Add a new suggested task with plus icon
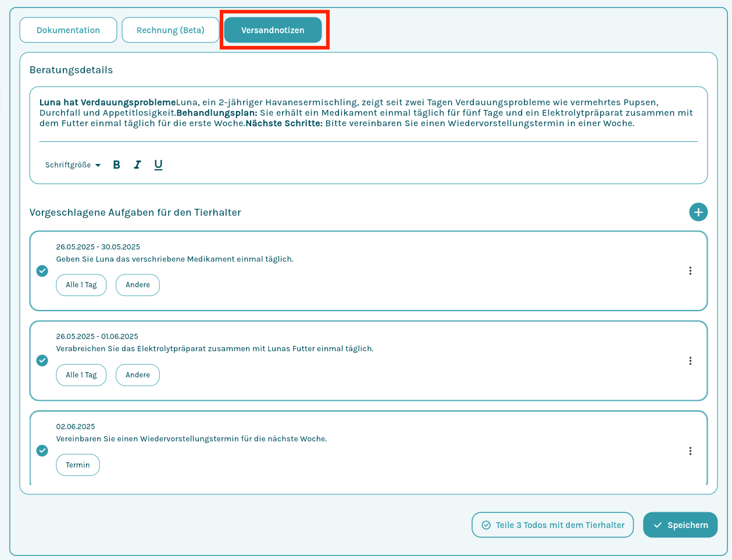The height and width of the screenshot is (560, 732). click(698, 212)
